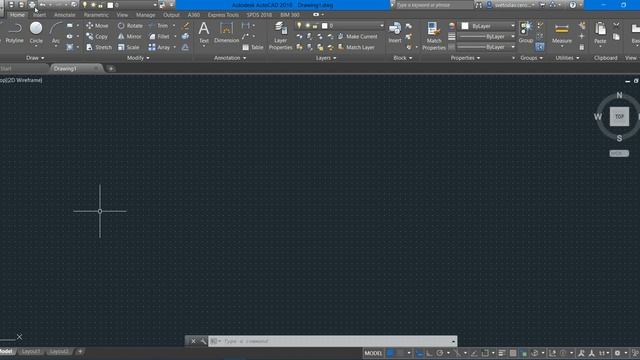
Task: Click the layer 0 color swatch in Layers panel
Action: point(324,26)
